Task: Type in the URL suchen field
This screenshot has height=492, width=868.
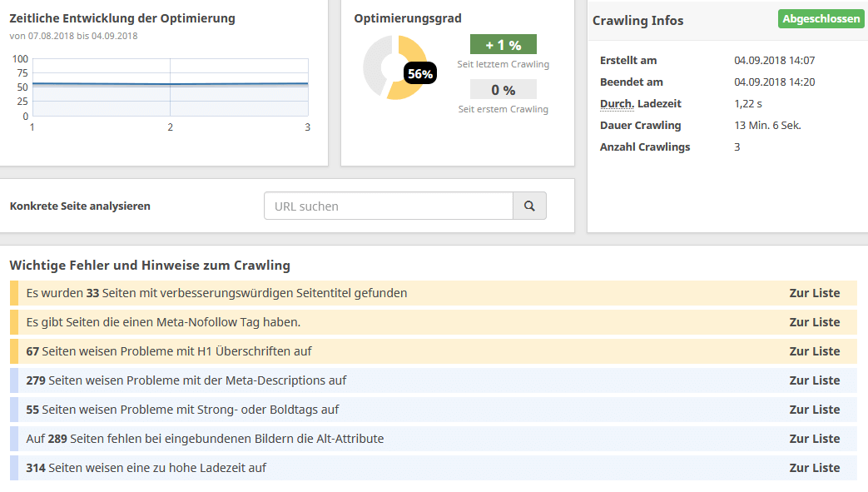Action: pos(389,206)
